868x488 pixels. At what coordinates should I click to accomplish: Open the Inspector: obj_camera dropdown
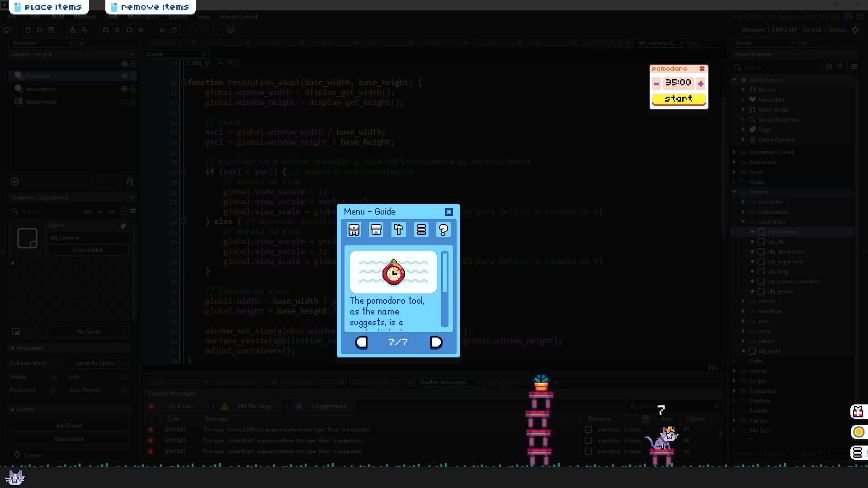click(132, 197)
